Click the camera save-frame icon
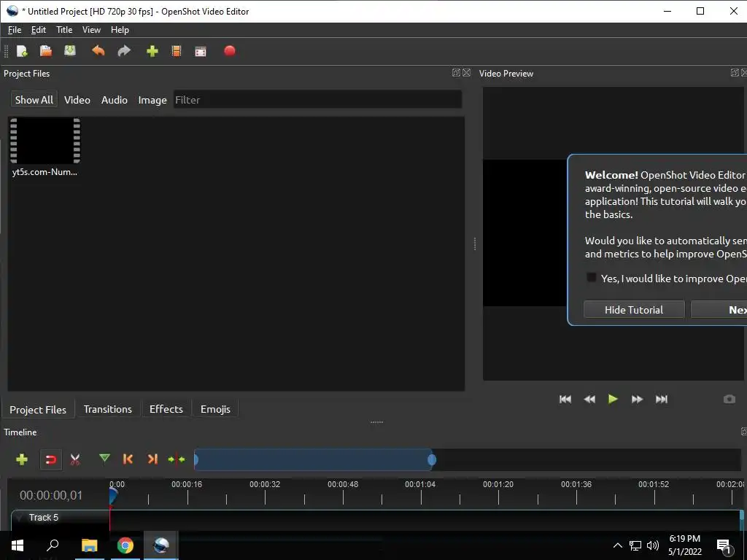 click(x=729, y=399)
